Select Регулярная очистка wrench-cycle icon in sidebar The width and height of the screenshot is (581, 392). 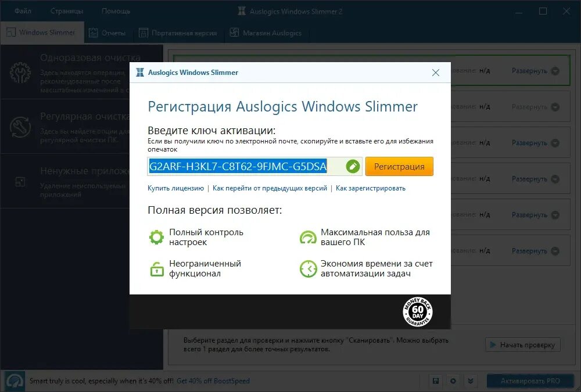tap(20, 127)
